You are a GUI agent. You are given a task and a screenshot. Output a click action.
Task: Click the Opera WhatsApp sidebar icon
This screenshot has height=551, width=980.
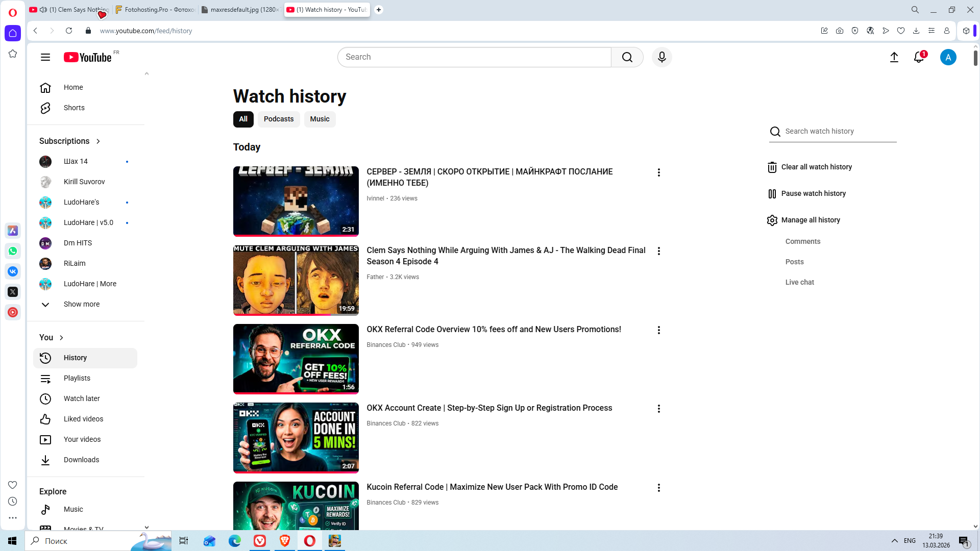(x=13, y=251)
